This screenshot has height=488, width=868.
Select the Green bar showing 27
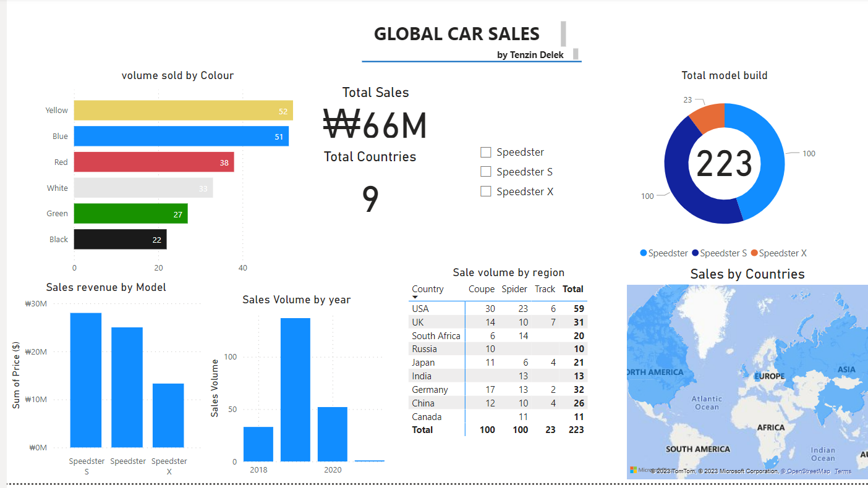(x=131, y=213)
